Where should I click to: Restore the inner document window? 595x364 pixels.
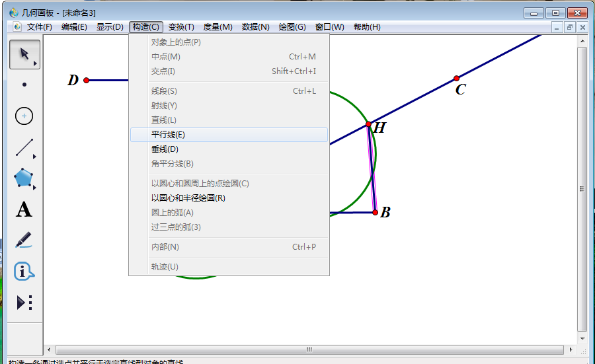570,27
